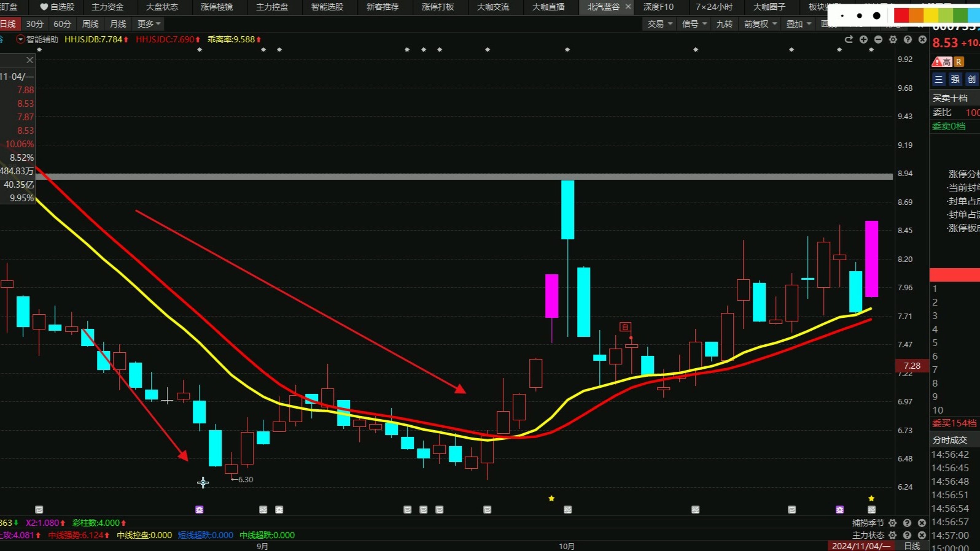Switch to 周线 period
The width and height of the screenshot is (980, 551).
click(x=90, y=24)
